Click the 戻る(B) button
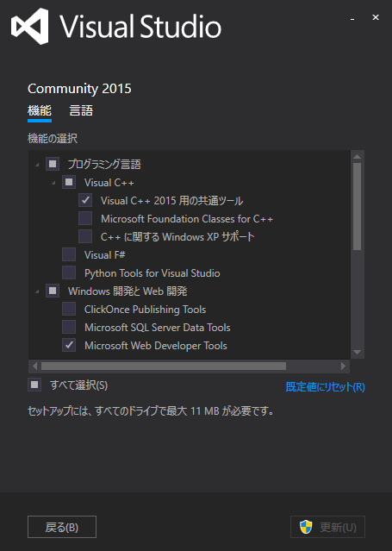Screen dimensions: 392x551 coord(62,527)
